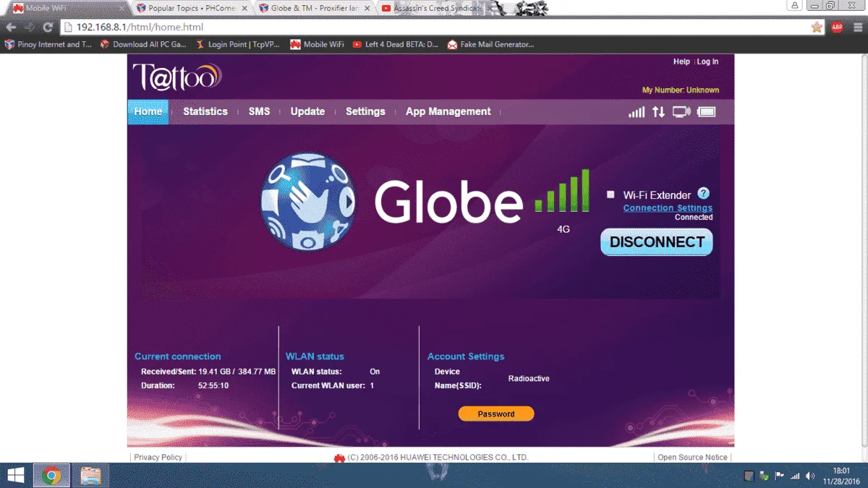Open the Pinoy Internet bookmark
The width and height of the screenshot is (868, 488).
tap(48, 44)
